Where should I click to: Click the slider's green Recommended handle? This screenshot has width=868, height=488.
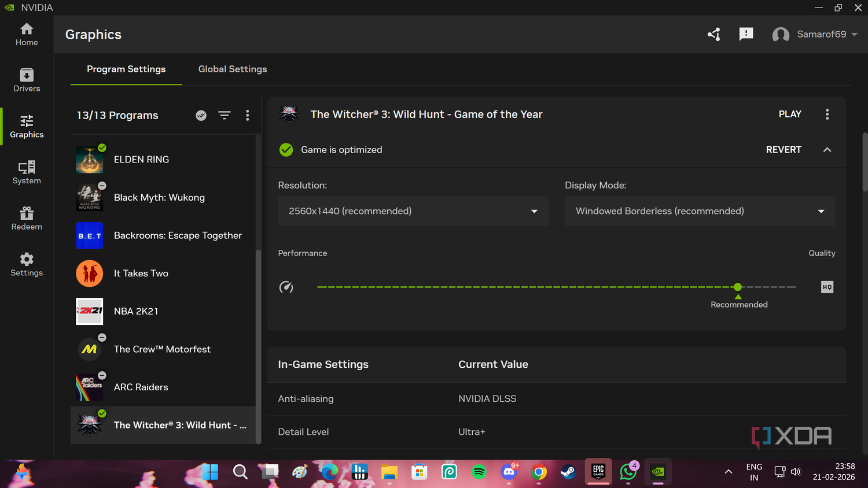(738, 287)
